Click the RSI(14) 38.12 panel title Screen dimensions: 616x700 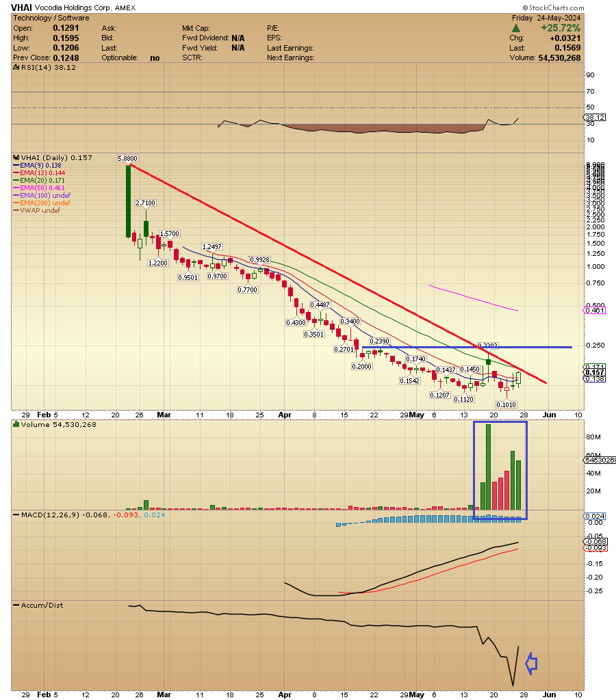click(48, 68)
